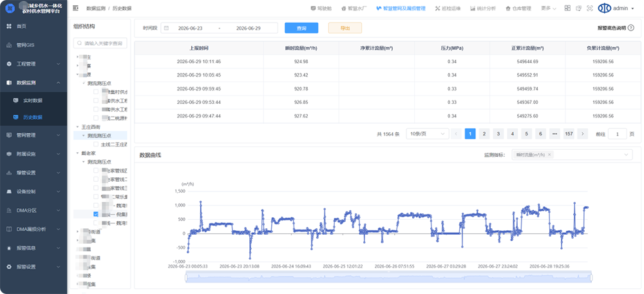Uncheck the checked 倪集 monitoring point
644x294 pixels.
(x=96, y=214)
